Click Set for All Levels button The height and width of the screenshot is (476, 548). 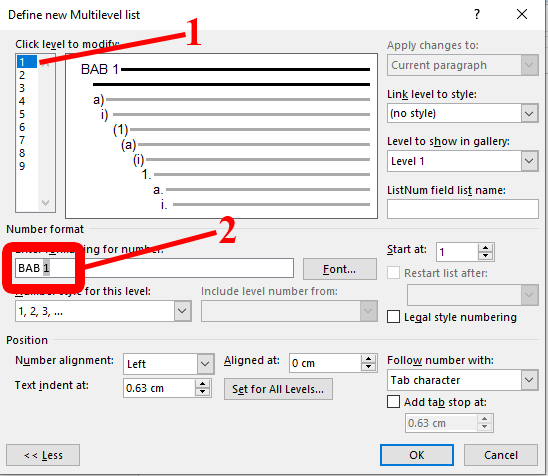click(x=278, y=389)
